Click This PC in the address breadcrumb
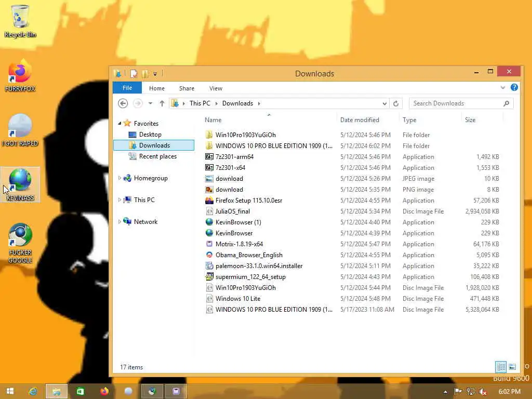Viewport: 532px width, 399px height. (x=200, y=103)
